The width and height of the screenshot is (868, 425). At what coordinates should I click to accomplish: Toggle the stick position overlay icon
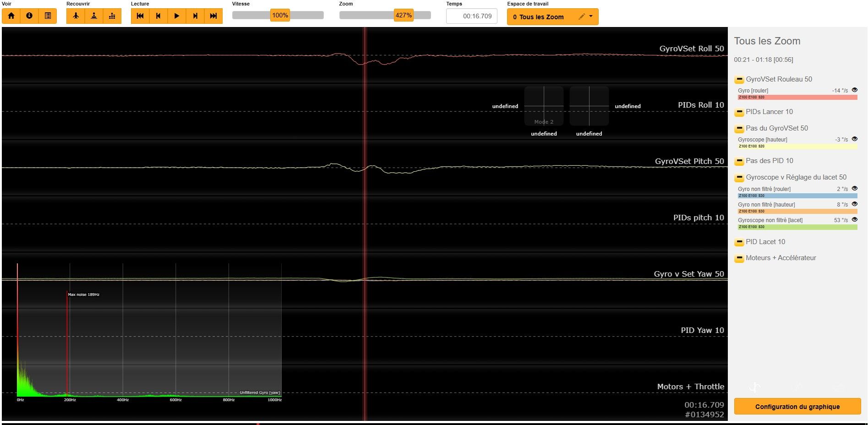[x=94, y=16]
